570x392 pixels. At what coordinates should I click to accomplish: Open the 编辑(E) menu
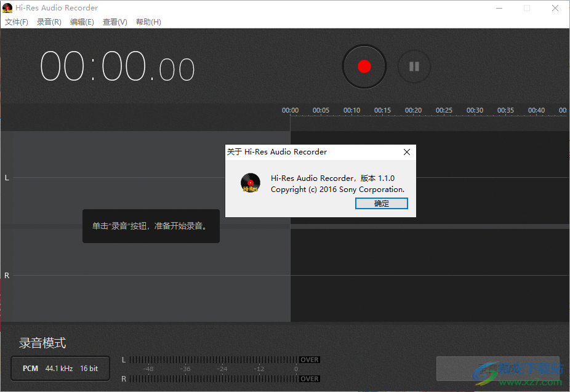click(x=82, y=22)
